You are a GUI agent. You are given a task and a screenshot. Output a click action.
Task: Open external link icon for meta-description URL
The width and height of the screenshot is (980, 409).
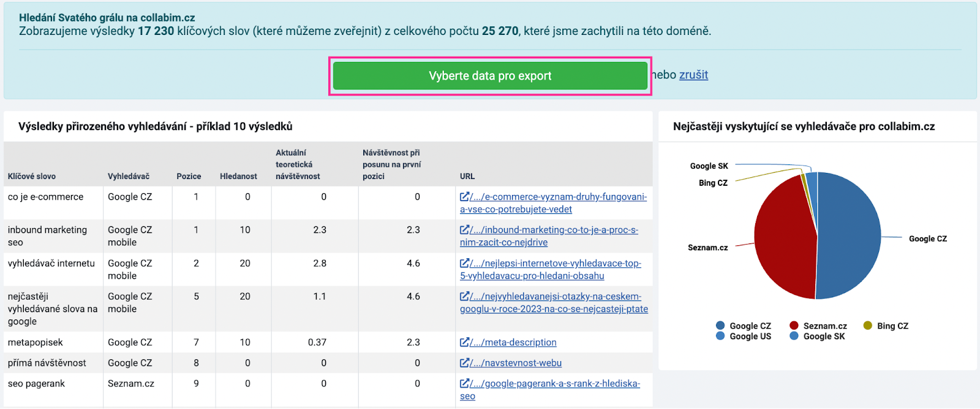pos(464,342)
